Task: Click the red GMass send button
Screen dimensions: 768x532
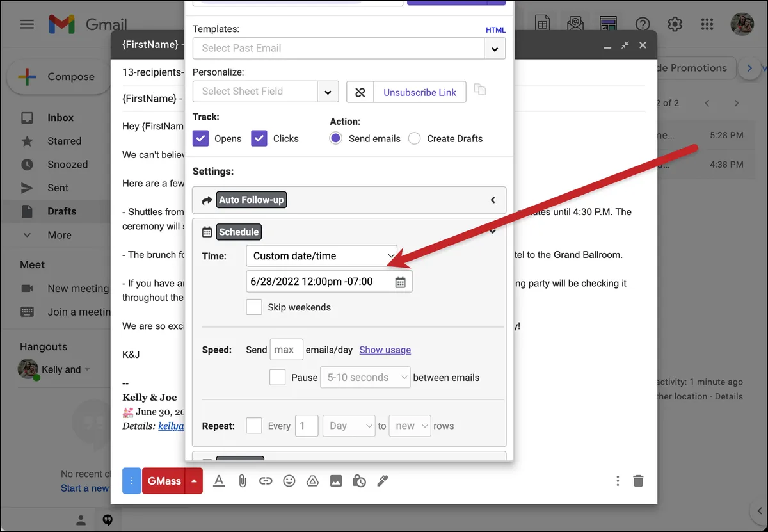Action: pyautogui.click(x=163, y=481)
